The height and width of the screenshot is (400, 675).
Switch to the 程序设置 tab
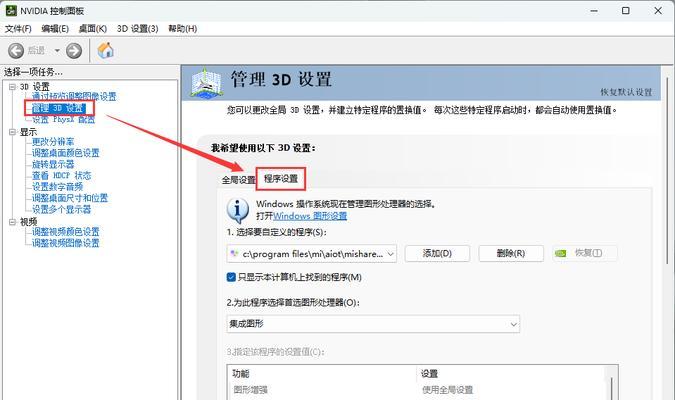(281, 179)
